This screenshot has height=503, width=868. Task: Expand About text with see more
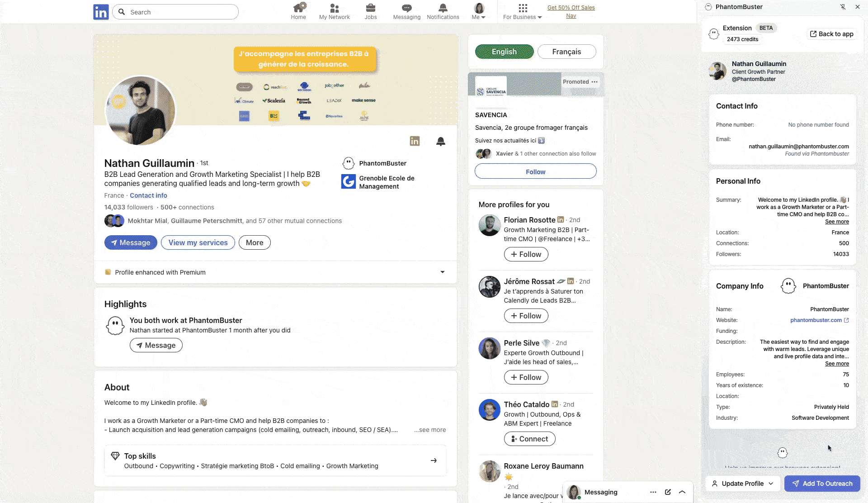coord(430,430)
